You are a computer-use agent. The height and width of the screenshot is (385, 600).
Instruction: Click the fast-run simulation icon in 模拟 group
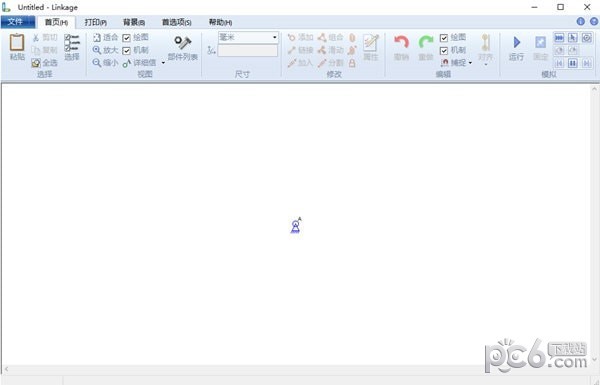click(559, 38)
